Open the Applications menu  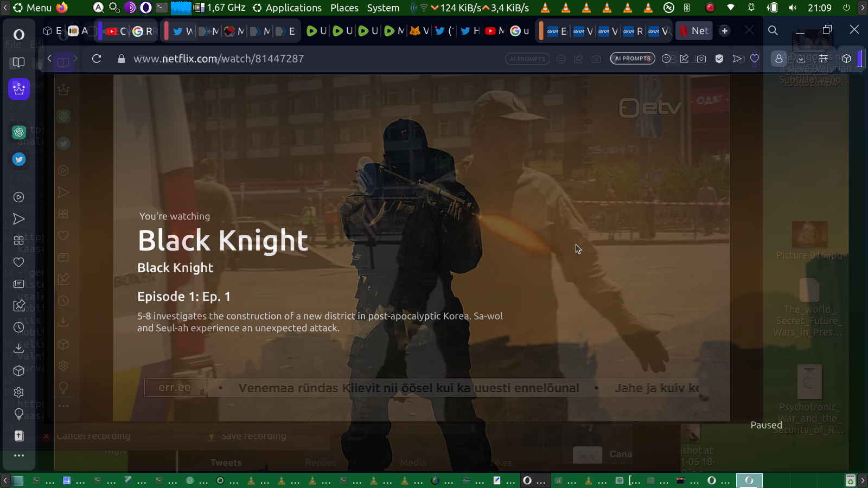[288, 8]
